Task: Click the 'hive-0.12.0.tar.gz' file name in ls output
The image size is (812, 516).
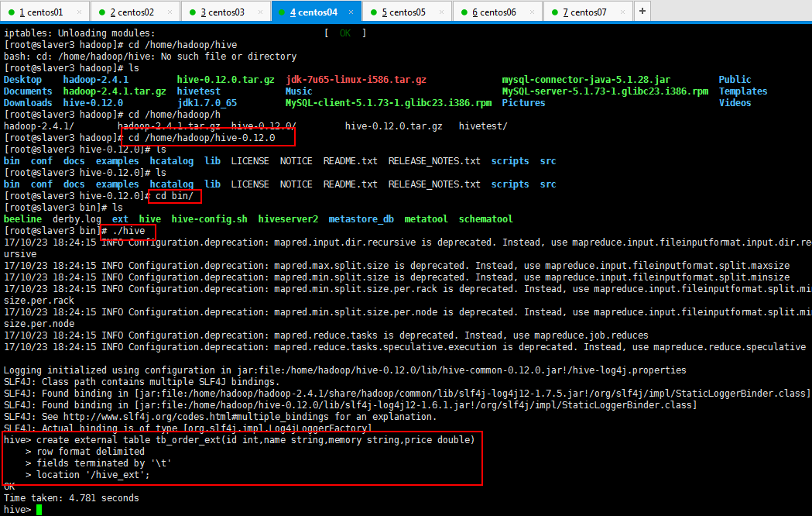Action: click(226, 80)
